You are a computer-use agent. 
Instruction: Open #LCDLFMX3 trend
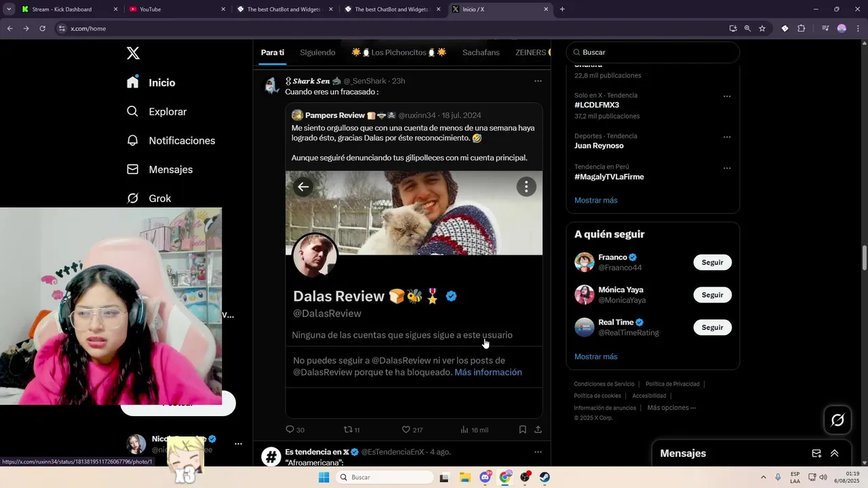(x=597, y=105)
